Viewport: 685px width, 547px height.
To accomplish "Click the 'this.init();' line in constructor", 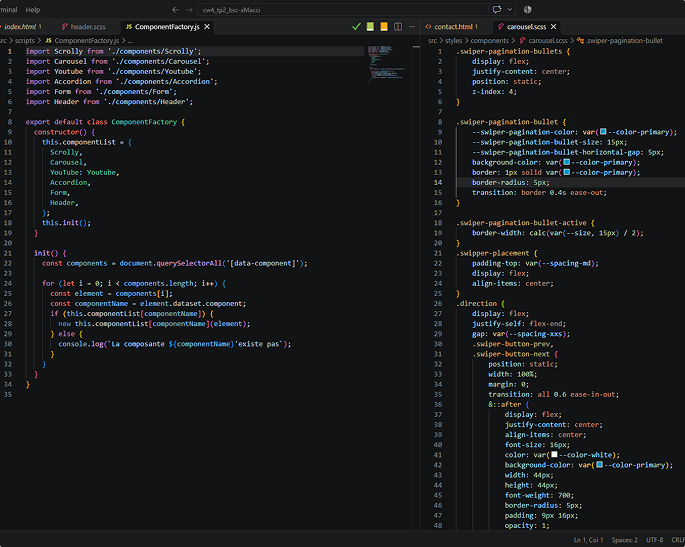I will tap(66, 223).
